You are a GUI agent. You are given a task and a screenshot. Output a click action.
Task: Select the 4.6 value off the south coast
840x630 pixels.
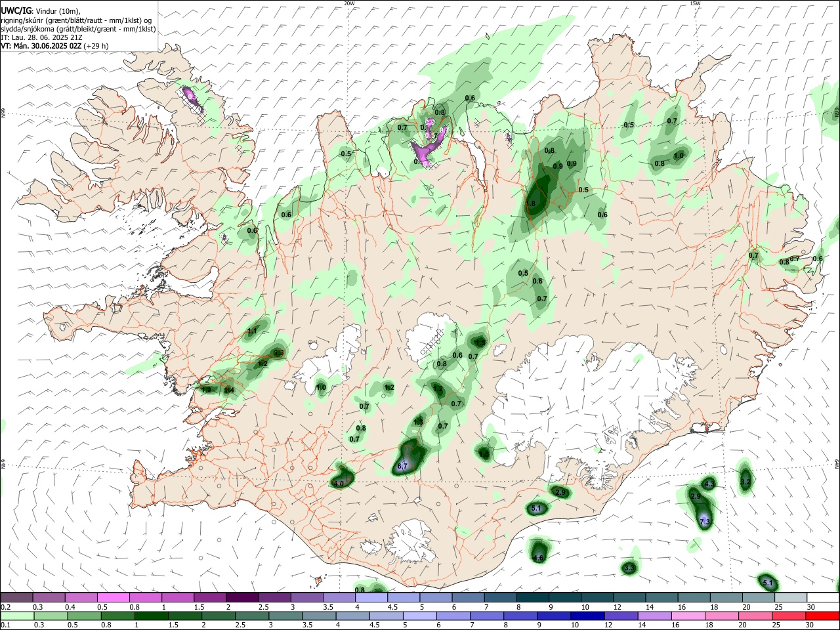(x=538, y=558)
